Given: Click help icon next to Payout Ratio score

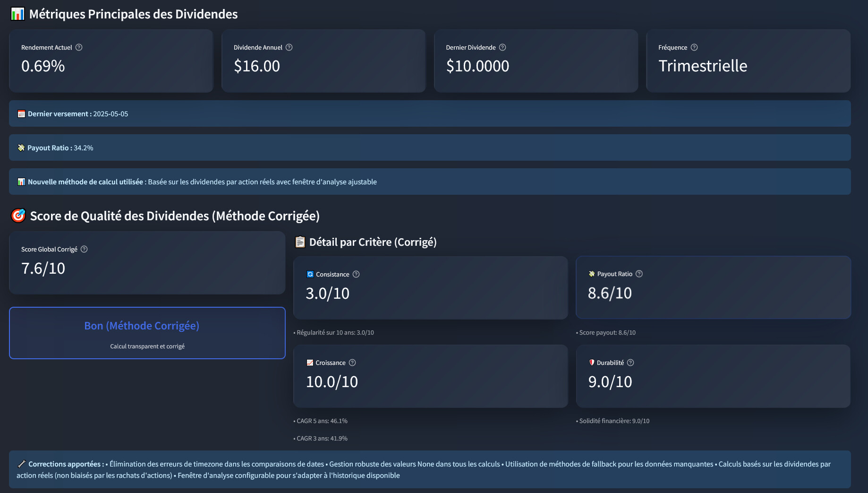Looking at the screenshot, I should click(x=639, y=274).
